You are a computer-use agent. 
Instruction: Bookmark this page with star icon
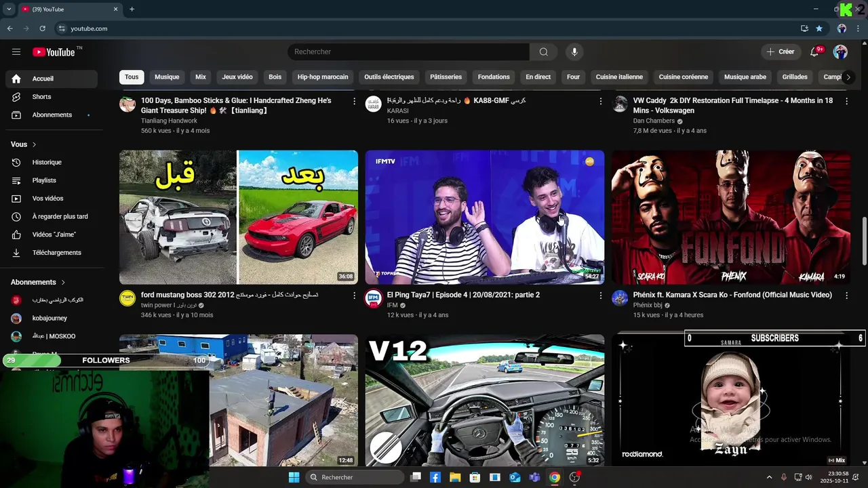pos(819,28)
